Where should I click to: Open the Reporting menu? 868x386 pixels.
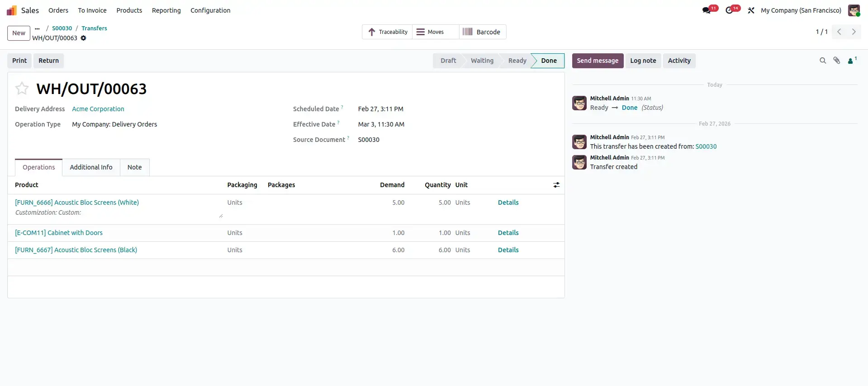pyautogui.click(x=166, y=10)
